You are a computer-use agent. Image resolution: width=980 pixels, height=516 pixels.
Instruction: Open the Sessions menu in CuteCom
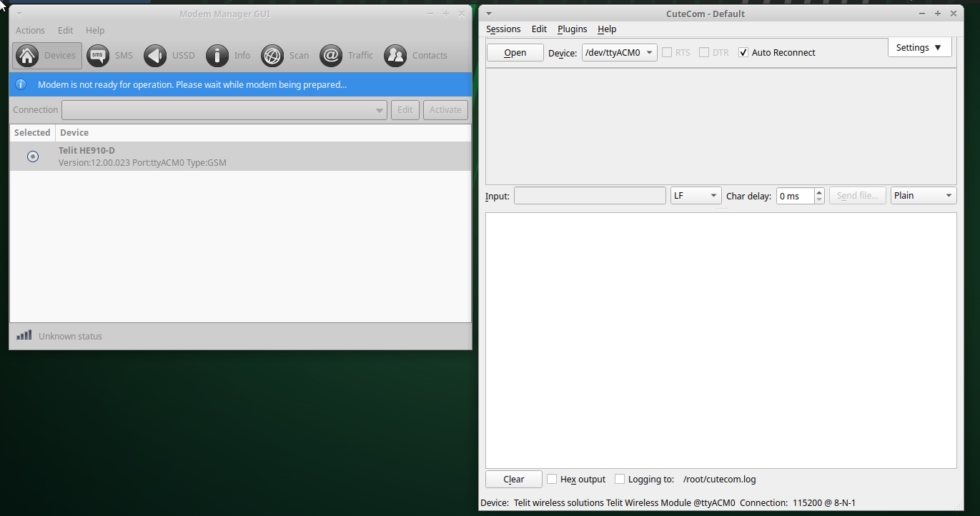coord(503,29)
